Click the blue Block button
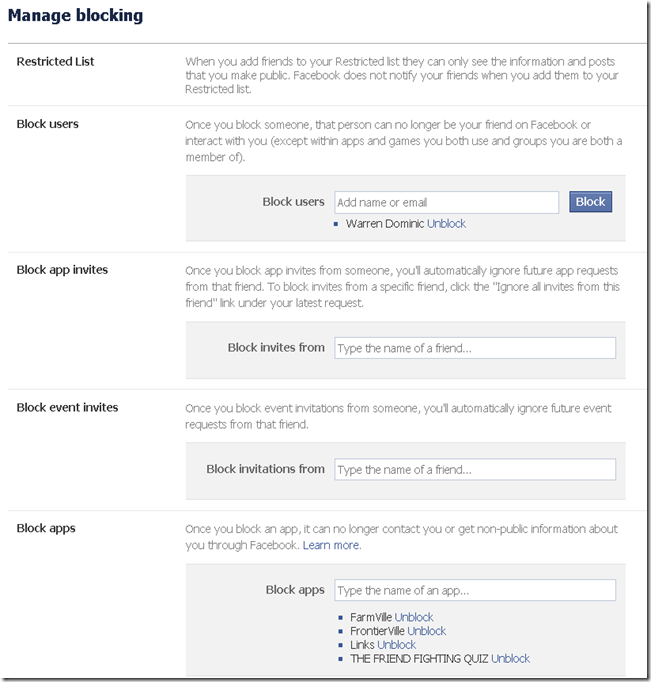The width and height of the screenshot is (651, 682). point(590,202)
